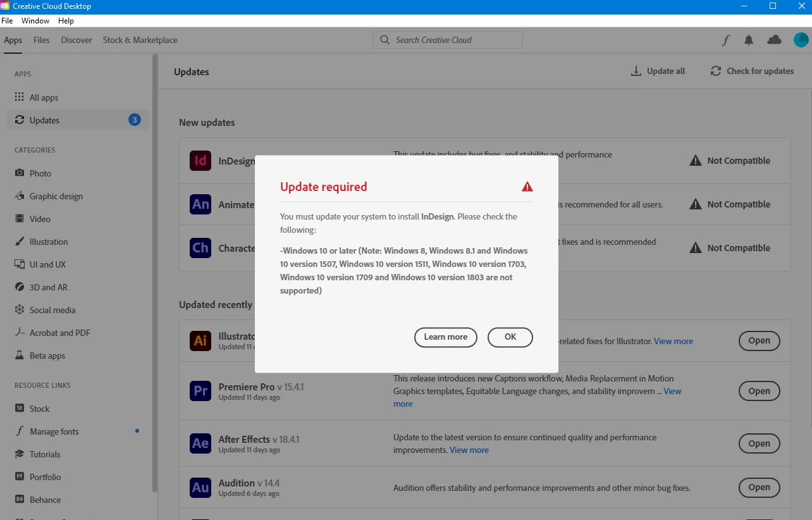
Task: Open the account profile avatar
Action: 801,40
